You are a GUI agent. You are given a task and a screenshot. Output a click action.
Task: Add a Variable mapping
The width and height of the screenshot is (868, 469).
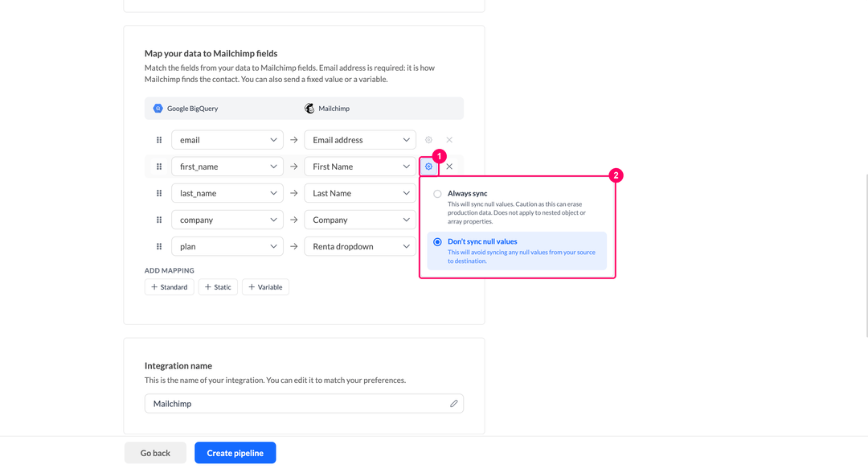[x=266, y=287]
